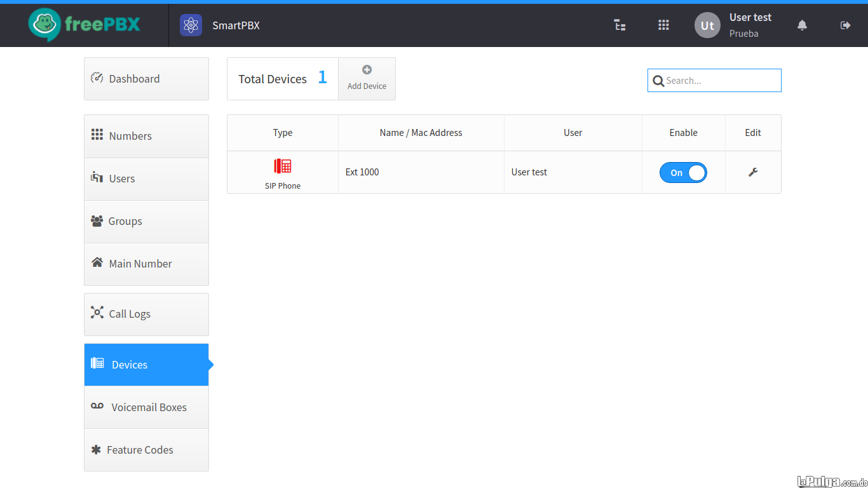868x488 pixels.
Task: Open the Dashboard menu item
Action: tap(146, 79)
